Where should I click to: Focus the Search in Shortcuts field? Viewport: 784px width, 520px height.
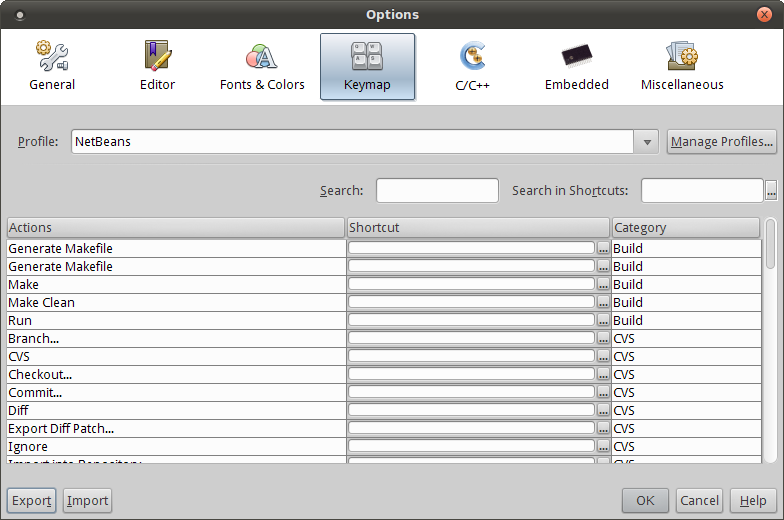tap(702, 190)
